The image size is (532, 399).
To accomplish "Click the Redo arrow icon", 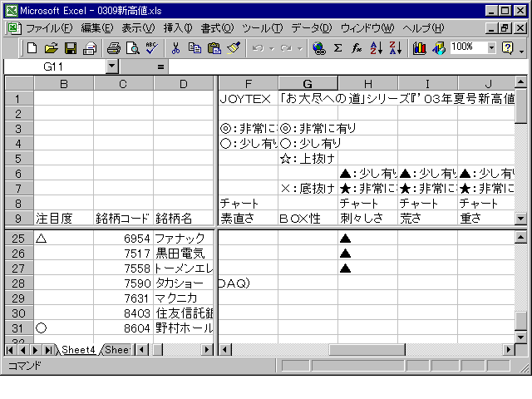I will 286,48.
